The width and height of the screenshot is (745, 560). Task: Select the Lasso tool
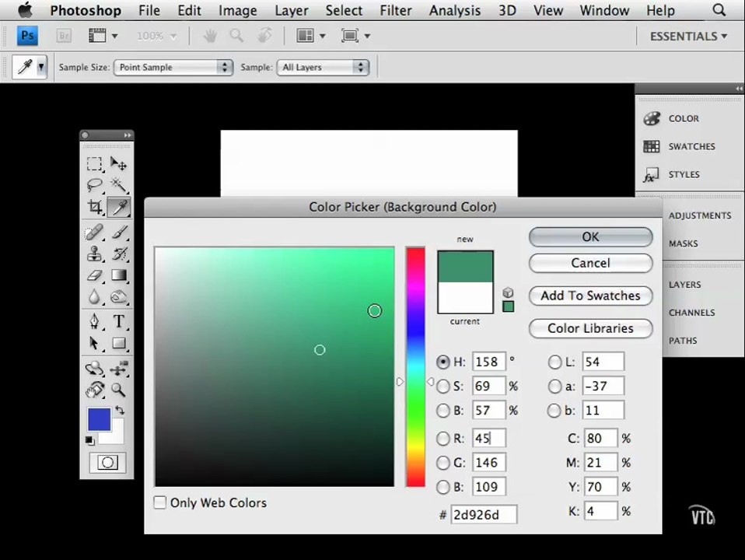click(95, 185)
